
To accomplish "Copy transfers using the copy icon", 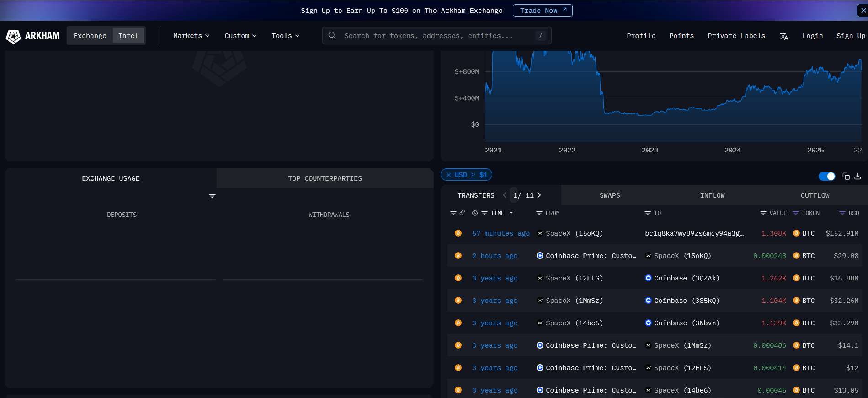I will (x=846, y=176).
